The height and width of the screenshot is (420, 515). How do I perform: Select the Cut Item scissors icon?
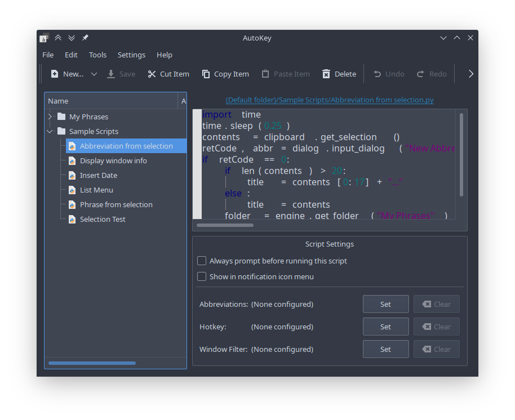(x=151, y=73)
